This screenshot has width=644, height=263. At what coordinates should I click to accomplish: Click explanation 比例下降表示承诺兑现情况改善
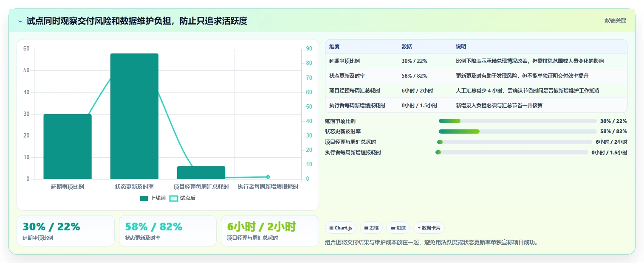[x=530, y=61]
